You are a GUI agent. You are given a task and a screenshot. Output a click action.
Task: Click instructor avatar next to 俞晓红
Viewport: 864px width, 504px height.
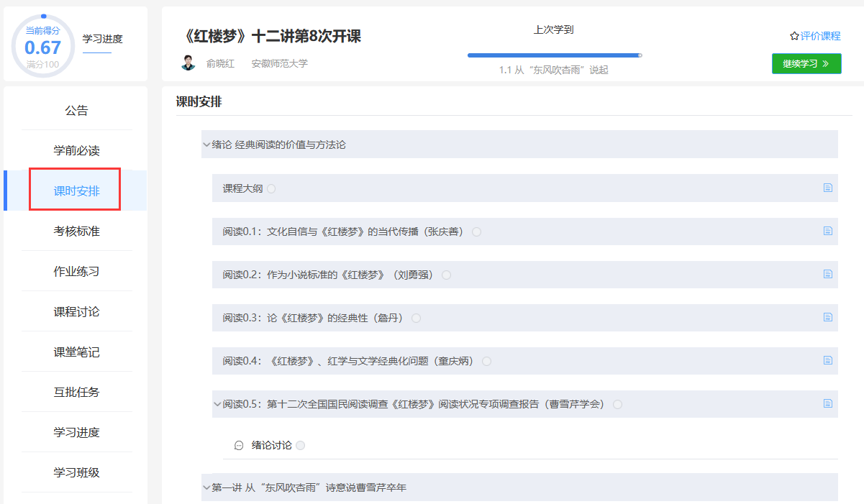pos(188,63)
